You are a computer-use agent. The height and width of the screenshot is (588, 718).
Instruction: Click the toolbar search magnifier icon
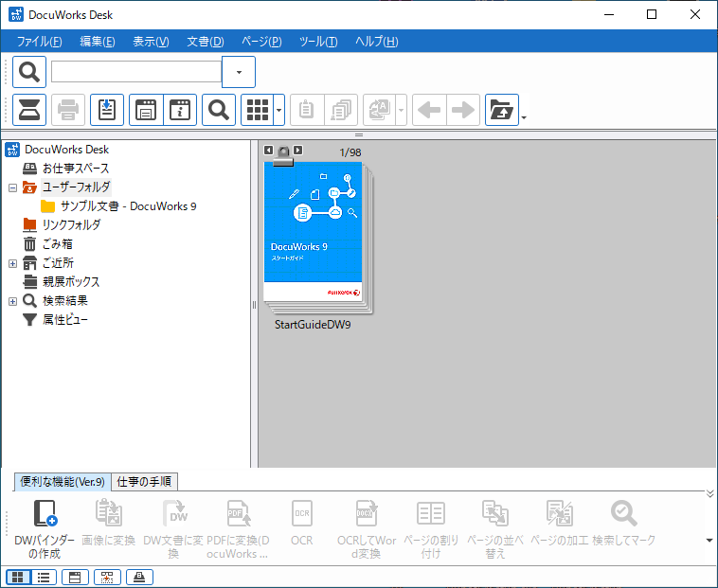coord(219,110)
